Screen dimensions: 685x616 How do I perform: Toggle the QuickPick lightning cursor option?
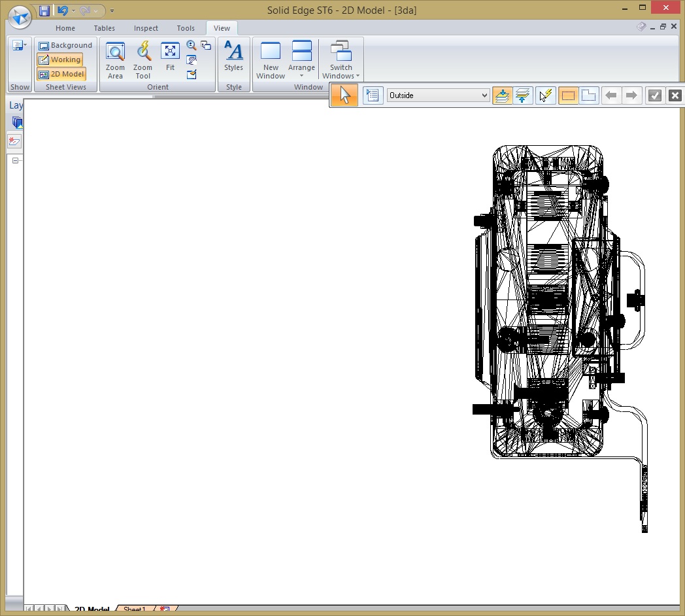click(x=545, y=95)
